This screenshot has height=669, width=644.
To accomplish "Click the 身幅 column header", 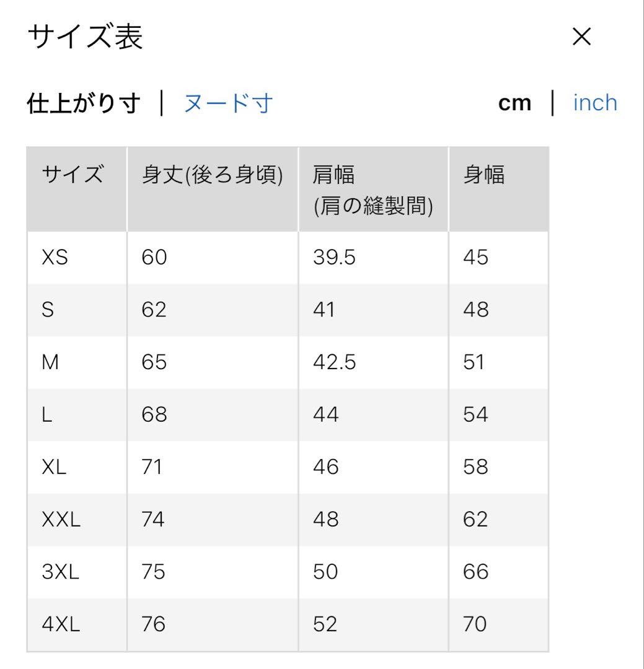I will click(x=484, y=176).
